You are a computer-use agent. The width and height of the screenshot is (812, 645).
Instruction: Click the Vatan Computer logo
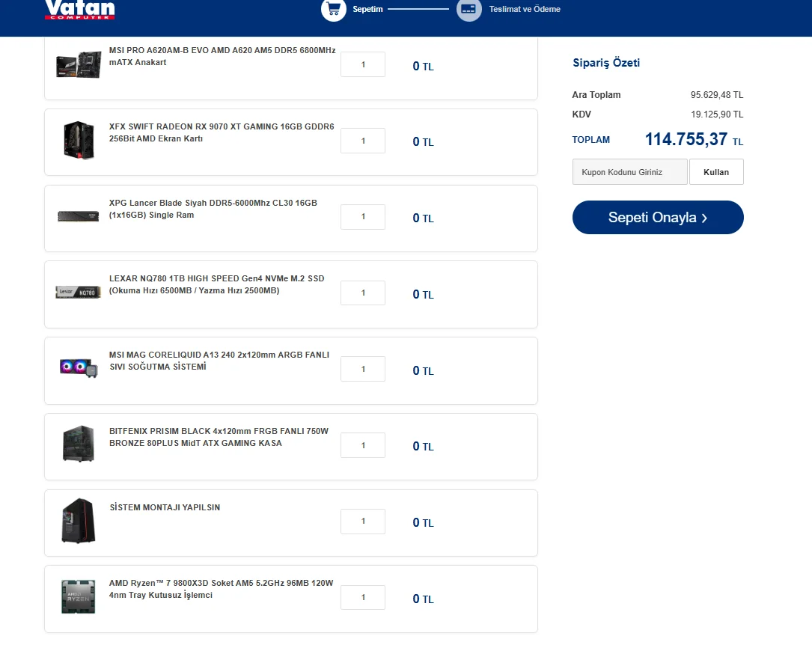point(80,10)
